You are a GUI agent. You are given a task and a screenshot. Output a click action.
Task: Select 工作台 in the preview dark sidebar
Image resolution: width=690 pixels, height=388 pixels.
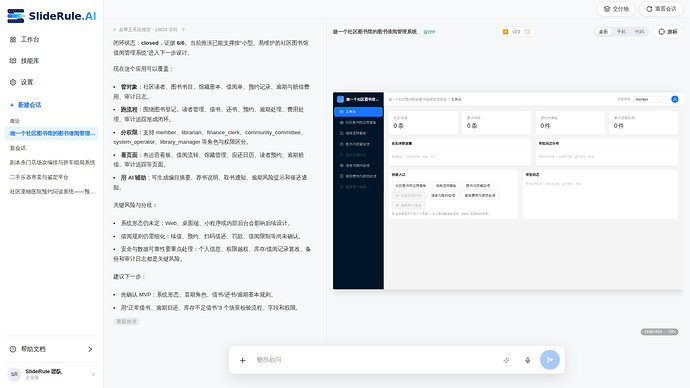[358, 112]
